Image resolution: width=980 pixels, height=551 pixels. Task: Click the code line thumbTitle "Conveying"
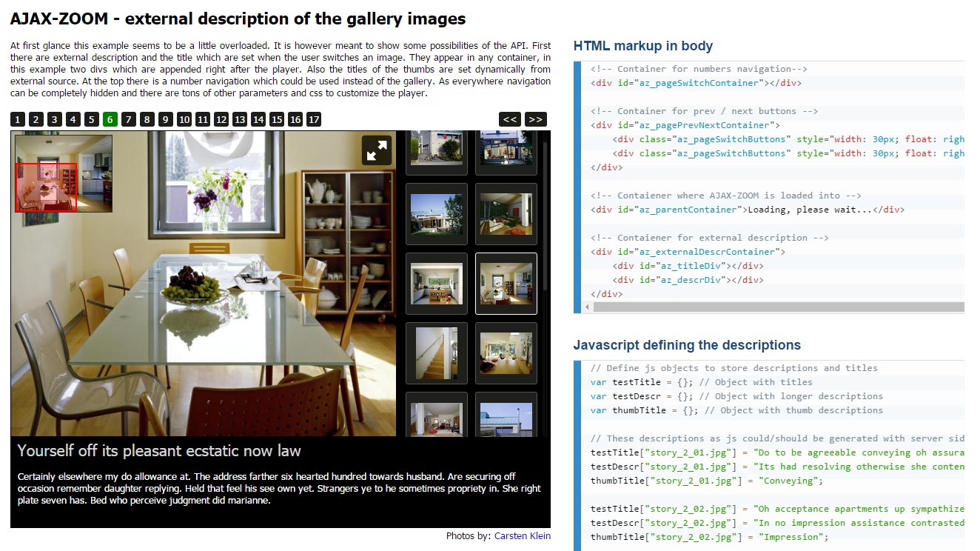[x=707, y=481]
